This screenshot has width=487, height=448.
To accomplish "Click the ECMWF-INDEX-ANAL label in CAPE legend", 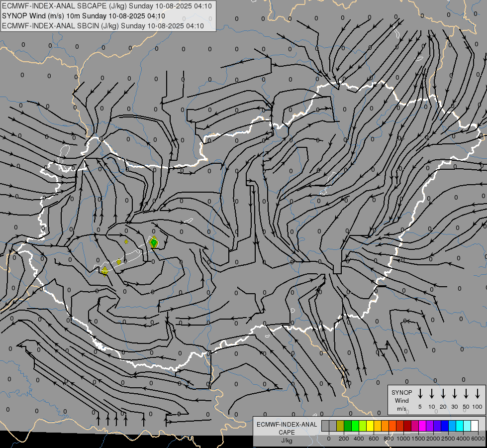I will pyautogui.click(x=287, y=425).
